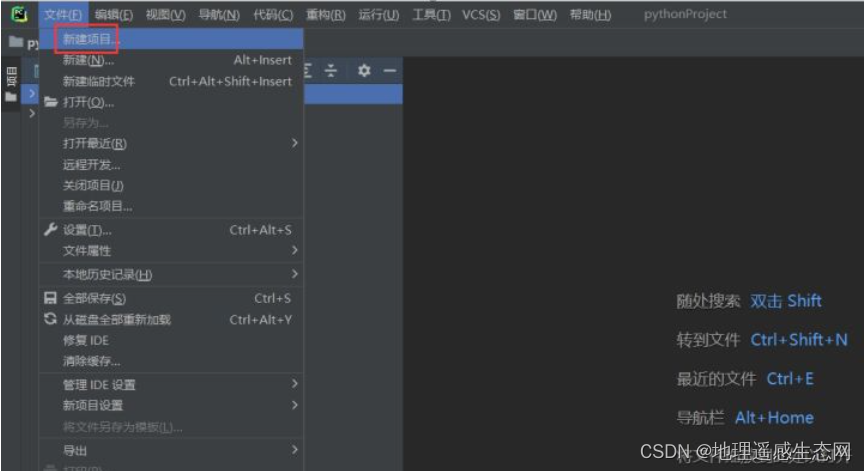This screenshot has height=471, width=866.
Task: Click the project panel settings gear icon
Action: 364,71
